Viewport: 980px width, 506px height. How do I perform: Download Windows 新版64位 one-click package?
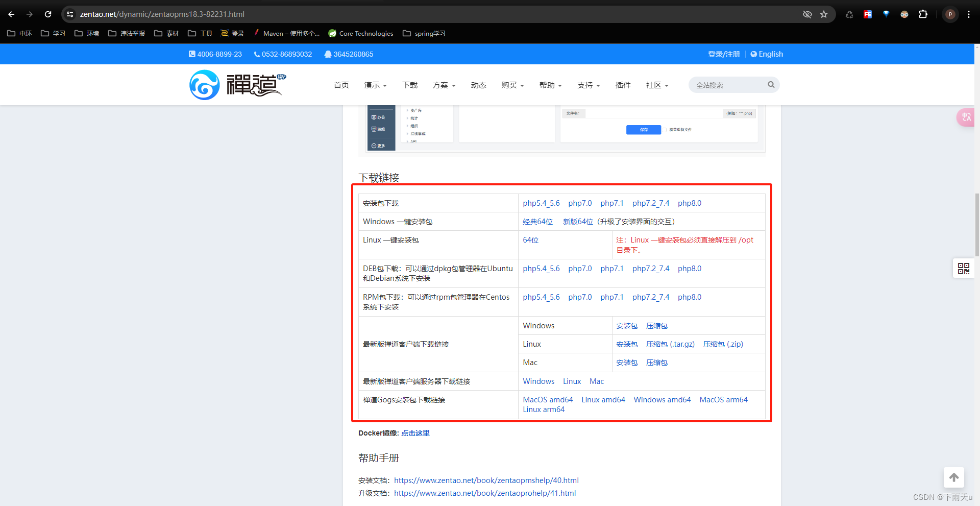(578, 222)
